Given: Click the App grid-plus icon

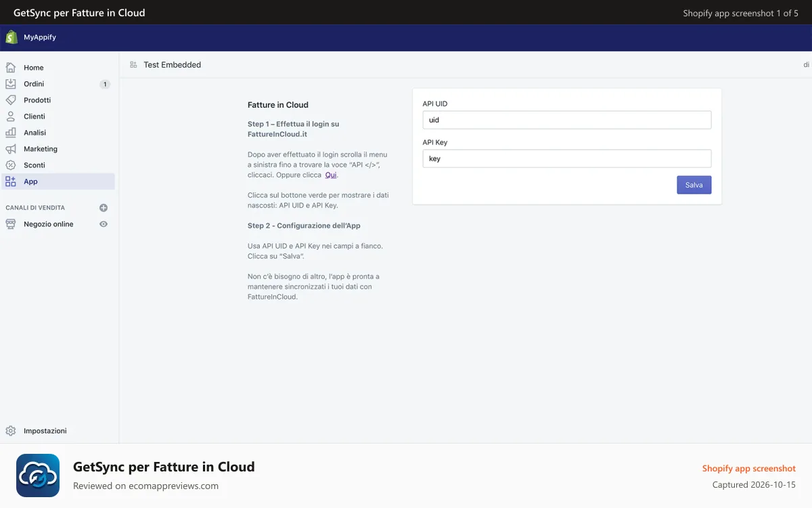Looking at the screenshot, I should click(x=11, y=182).
